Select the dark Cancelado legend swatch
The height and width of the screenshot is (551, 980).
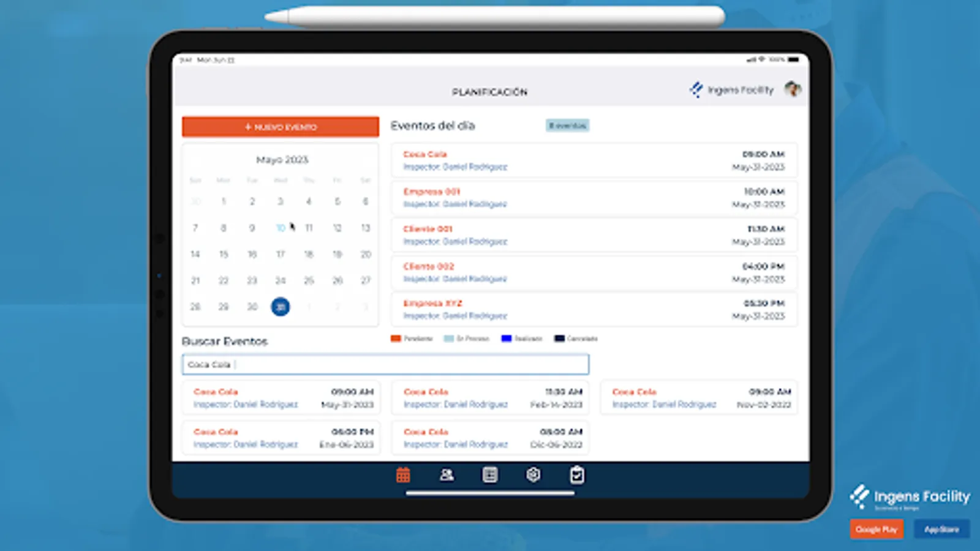pyautogui.click(x=559, y=339)
